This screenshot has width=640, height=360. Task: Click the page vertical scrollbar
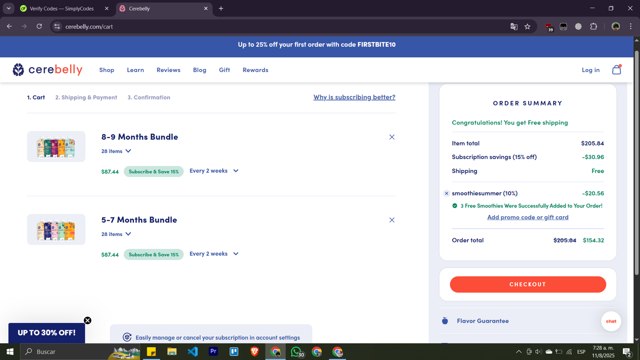(636, 163)
